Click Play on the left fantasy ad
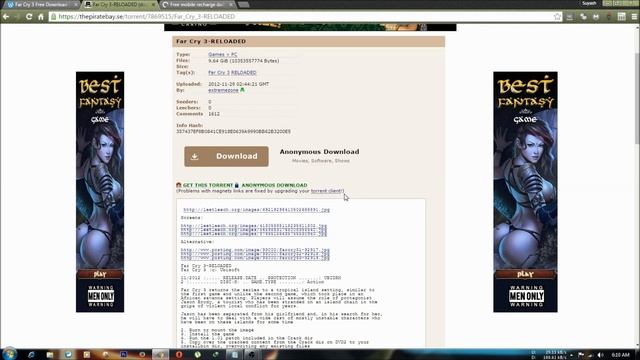The image size is (640, 360). coord(100,274)
